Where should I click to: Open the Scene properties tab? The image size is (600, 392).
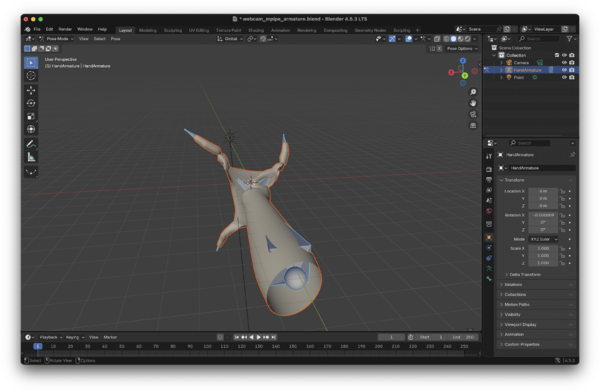(x=489, y=200)
